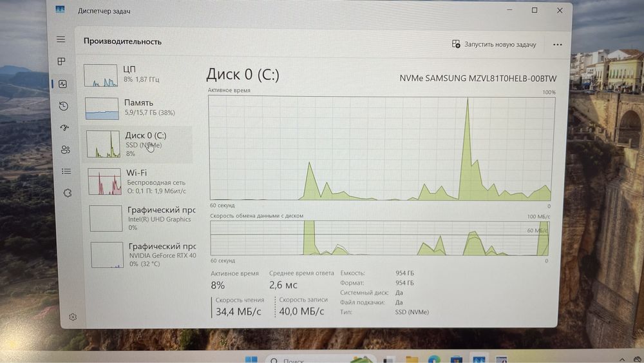Select Диск 0 (C:) item
The height and width of the screenshot is (363, 644).
pyautogui.click(x=138, y=144)
